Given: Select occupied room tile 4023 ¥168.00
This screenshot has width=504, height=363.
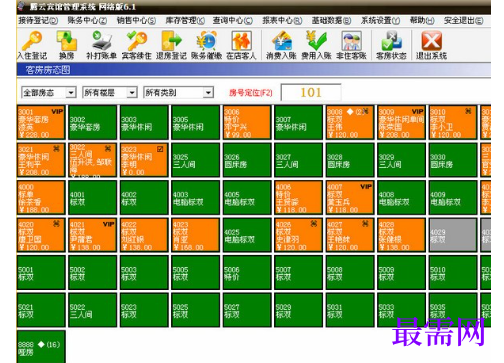Looking at the screenshot, I should 195,235.
